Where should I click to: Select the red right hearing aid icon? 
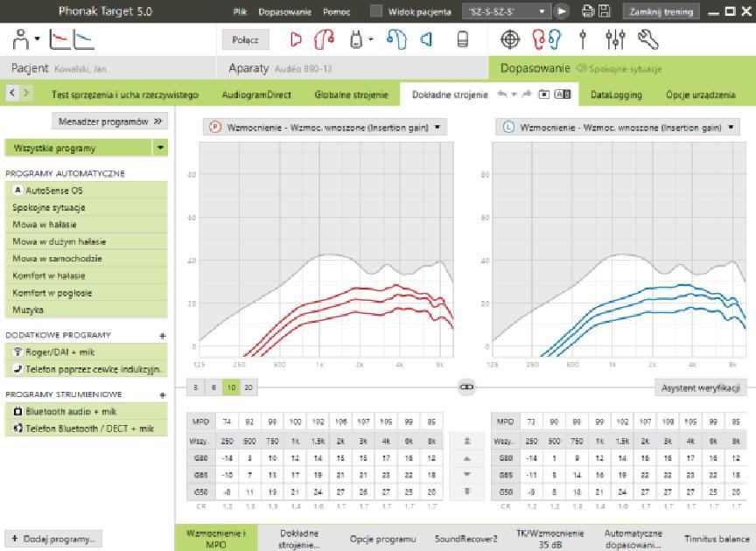325,39
